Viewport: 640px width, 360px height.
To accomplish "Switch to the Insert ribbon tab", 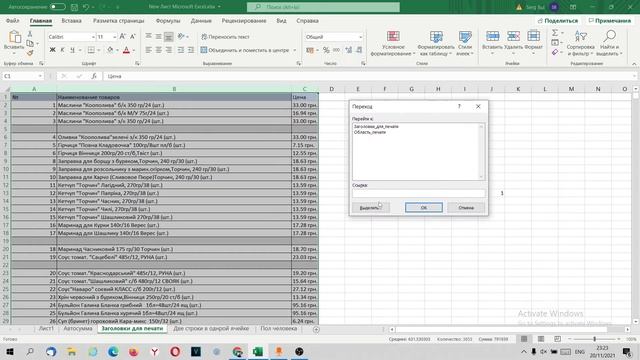I will click(x=71, y=21).
